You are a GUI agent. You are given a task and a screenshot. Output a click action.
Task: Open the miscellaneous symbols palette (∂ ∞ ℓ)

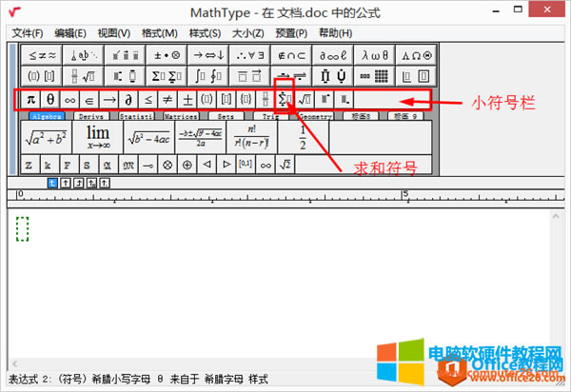[x=332, y=55]
